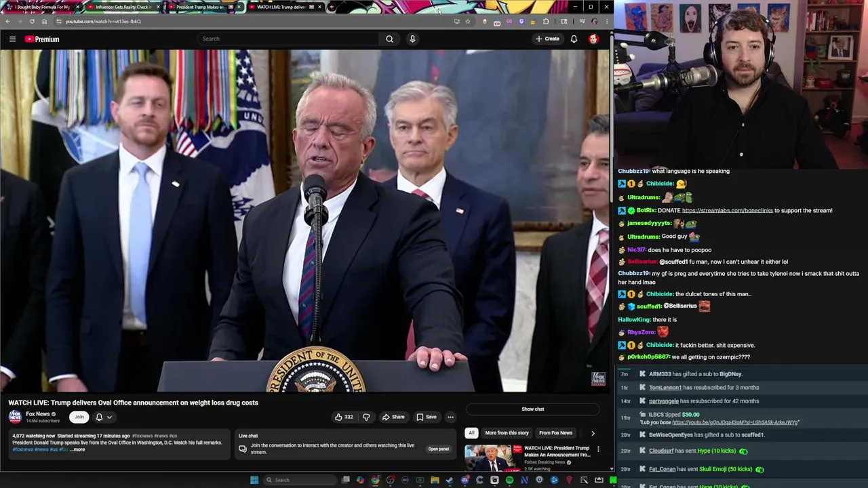Like the video with 332 likes
The width and height of the screenshot is (868, 488).
(x=344, y=417)
